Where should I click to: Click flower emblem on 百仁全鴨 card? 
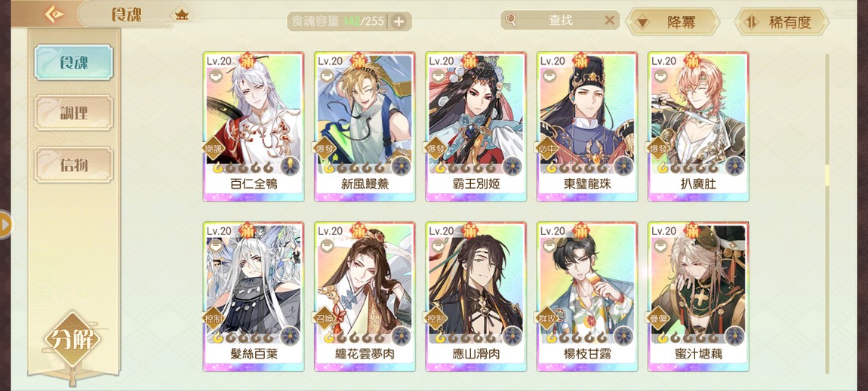[290, 165]
